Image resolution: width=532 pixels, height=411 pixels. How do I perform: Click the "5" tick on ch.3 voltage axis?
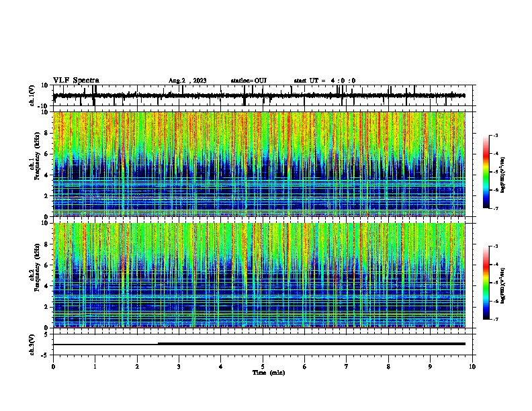pos(46,334)
